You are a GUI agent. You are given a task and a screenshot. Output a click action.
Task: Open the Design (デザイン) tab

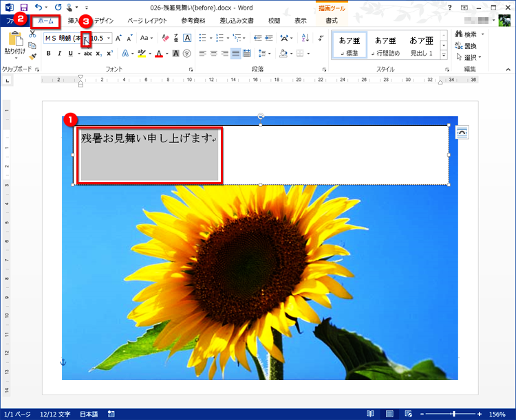(104, 21)
